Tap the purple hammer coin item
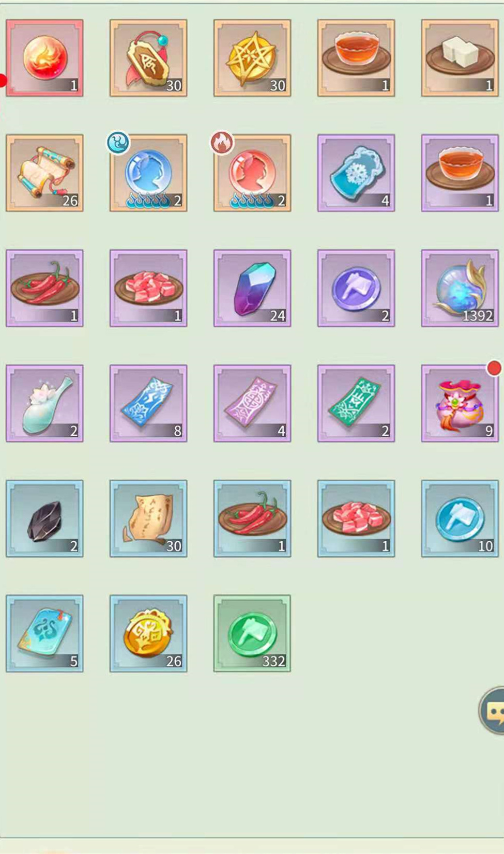The width and height of the screenshot is (504, 854). tap(356, 288)
